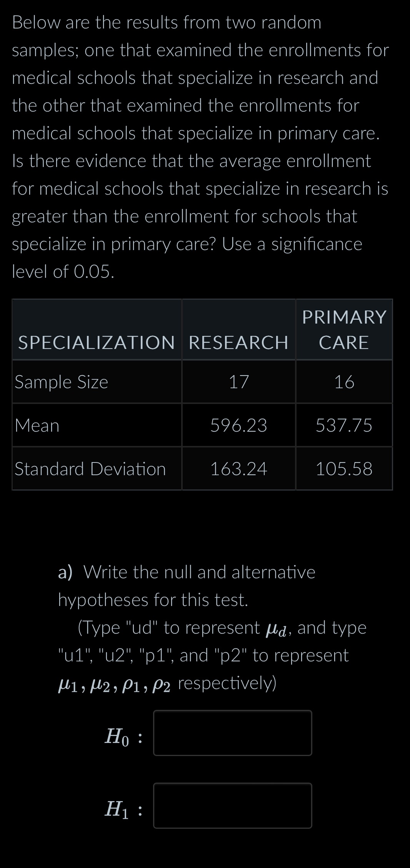The image size is (410, 868).
Task: Click the research mean value 596.23
Action: tap(238, 426)
